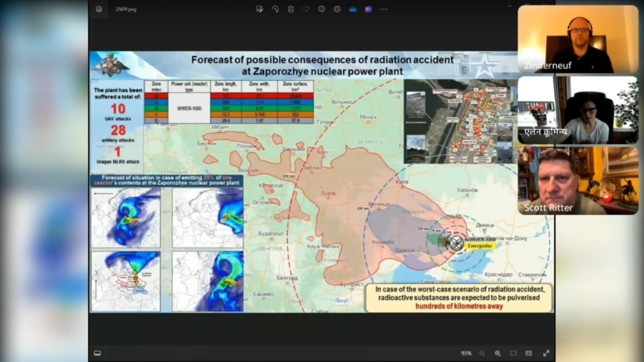Click the crosshair reactor marker on the map

456,244
